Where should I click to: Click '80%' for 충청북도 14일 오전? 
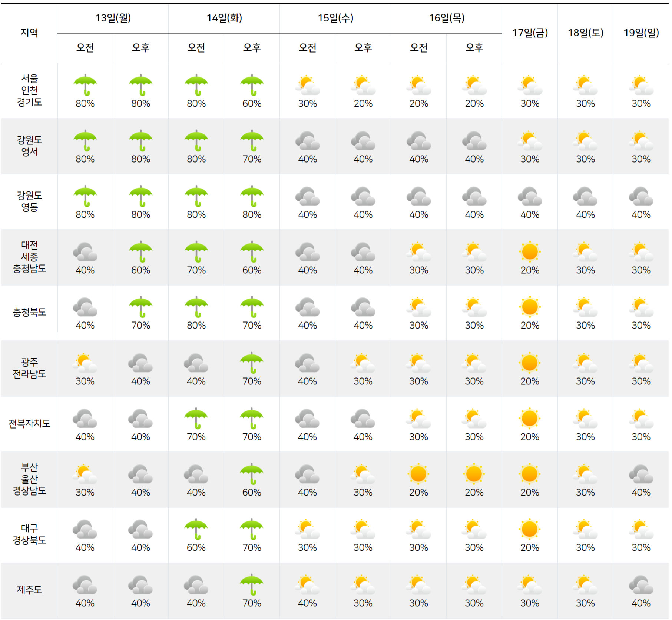pos(196,326)
